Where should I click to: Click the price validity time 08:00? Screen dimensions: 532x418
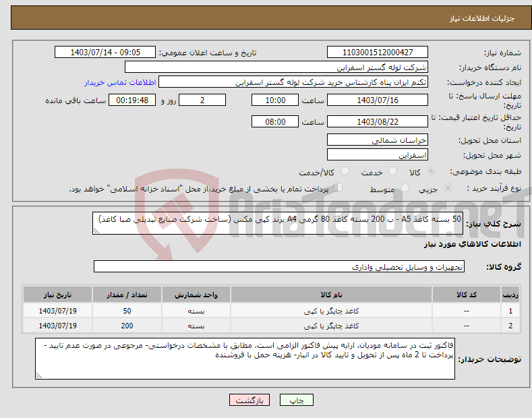pos(275,121)
